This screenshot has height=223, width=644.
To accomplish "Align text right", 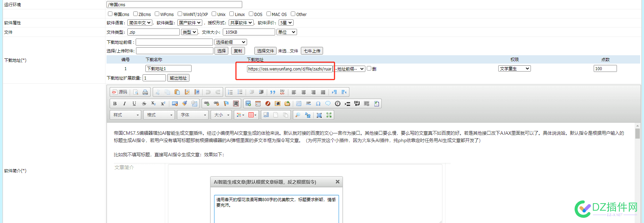I will point(313,92).
